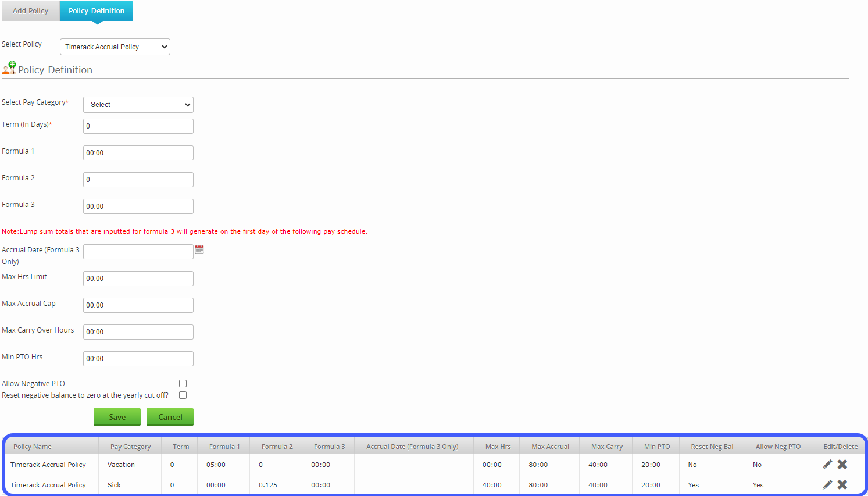
Task: Click the Reset Neg Bal column header
Action: [712, 447]
